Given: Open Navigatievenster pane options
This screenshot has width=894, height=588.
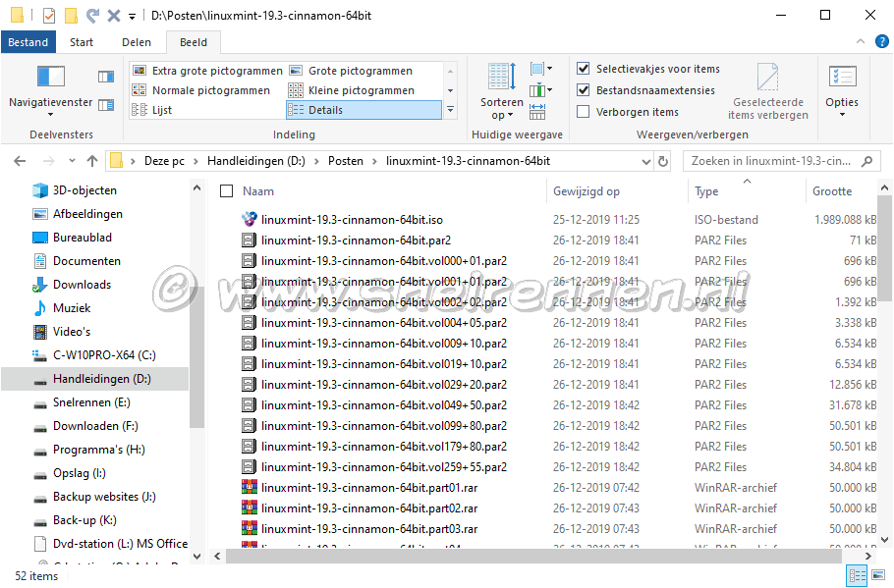Looking at the screenshot, I should pyautogui.click(x=50, y=90).
